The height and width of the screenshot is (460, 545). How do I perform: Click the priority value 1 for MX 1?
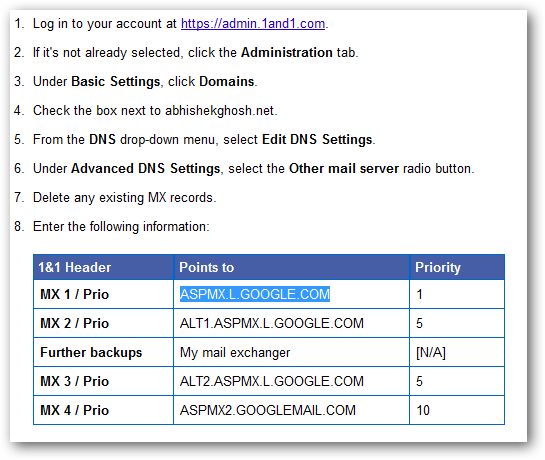(420, 294)
